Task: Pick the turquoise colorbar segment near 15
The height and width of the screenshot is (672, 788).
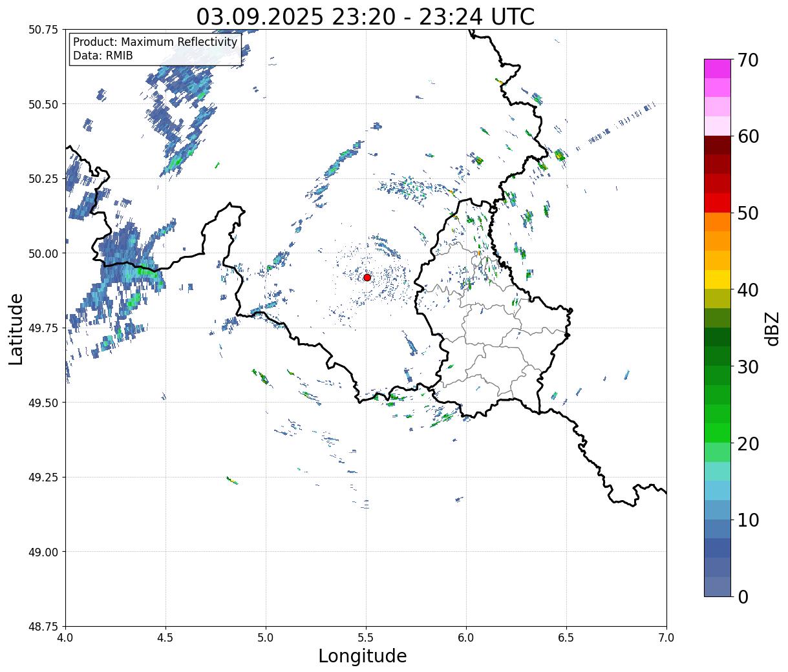Action: point(718,471)
